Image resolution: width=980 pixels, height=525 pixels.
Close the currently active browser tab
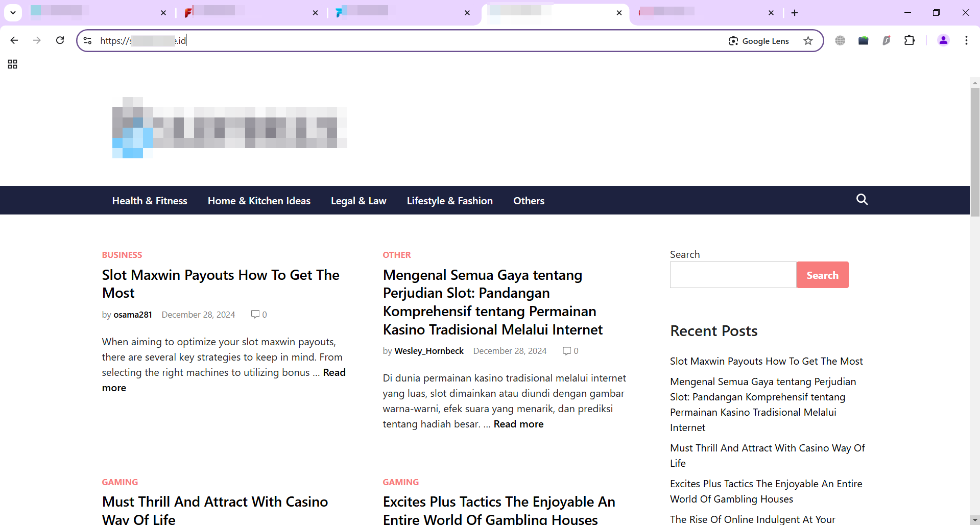[619, 13]
